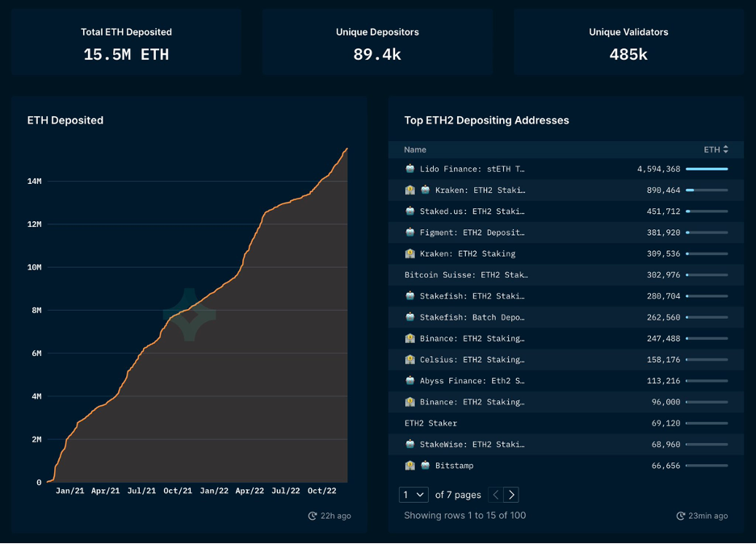The width and height of the screenshot is (756, 544).
Task: Click the smart contract robot icon on the Kraken: ETH2 Staki… row
Action: (425, 190)
